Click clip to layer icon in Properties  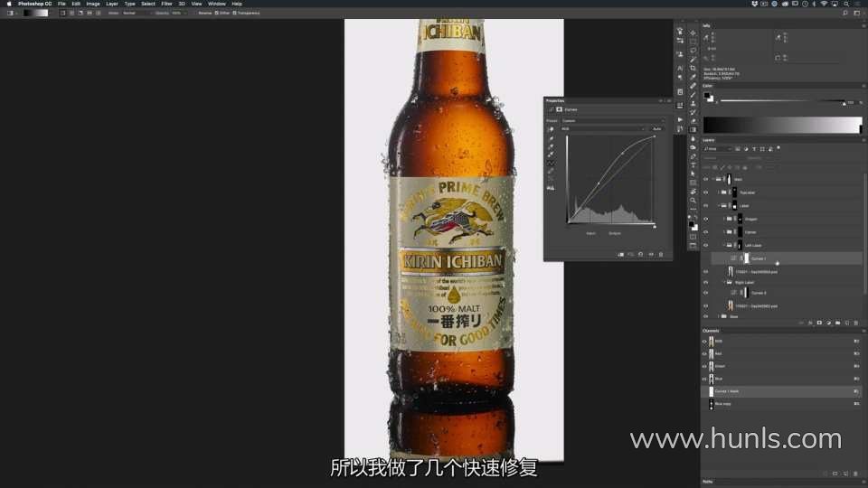pyautogui.click(x=620, y=255)
